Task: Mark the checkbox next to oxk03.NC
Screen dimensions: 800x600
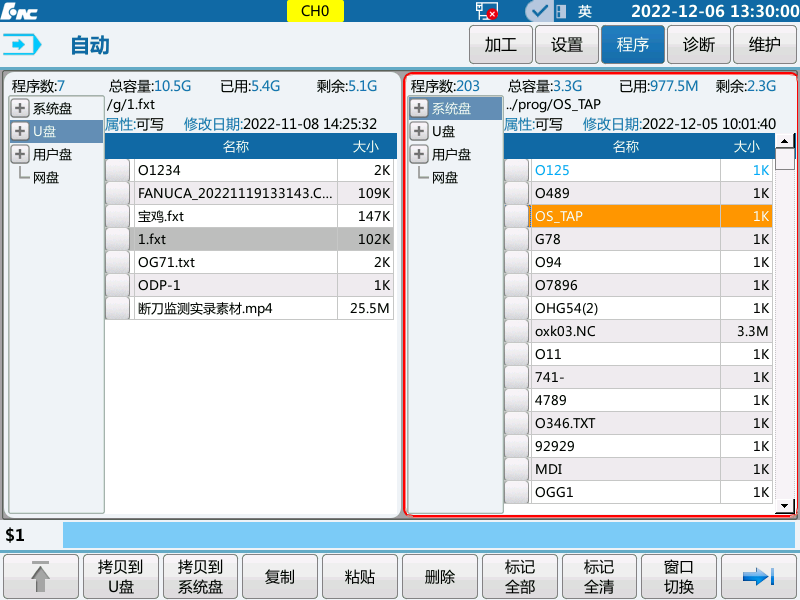Action: click(516, 331)
